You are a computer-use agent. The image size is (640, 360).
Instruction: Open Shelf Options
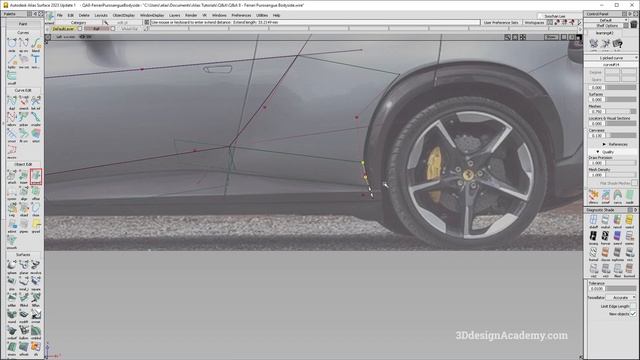click(x=607, y=25)
